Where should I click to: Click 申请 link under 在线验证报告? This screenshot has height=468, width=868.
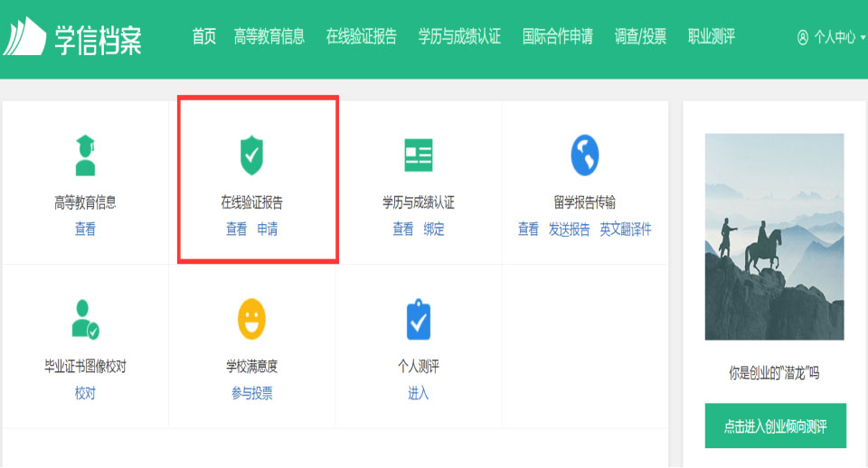[268, 229]
